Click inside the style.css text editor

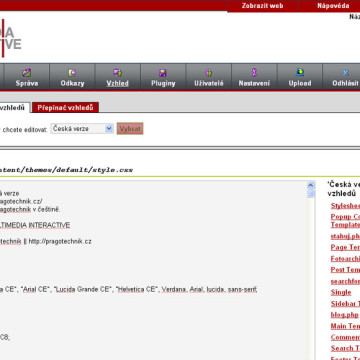(153, 270)
